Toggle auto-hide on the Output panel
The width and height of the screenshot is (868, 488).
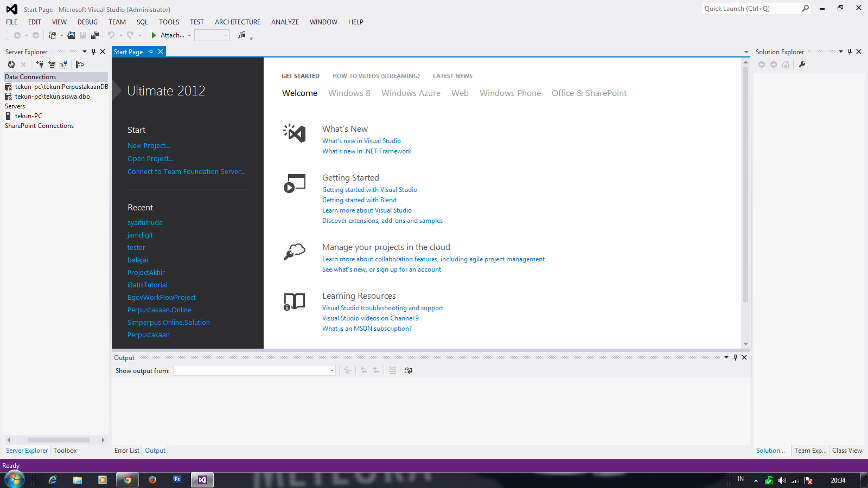[x=735, y=357]
